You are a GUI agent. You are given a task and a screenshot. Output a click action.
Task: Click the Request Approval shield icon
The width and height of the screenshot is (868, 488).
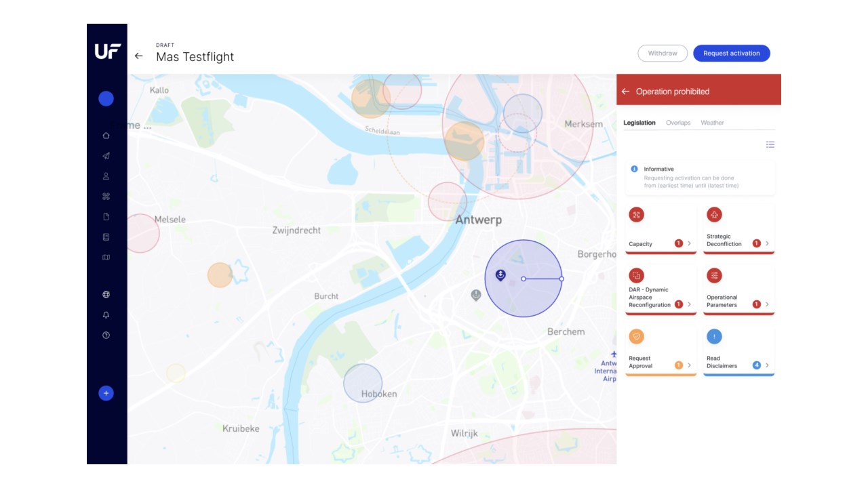pyautogui.click(x=636, y=336)
